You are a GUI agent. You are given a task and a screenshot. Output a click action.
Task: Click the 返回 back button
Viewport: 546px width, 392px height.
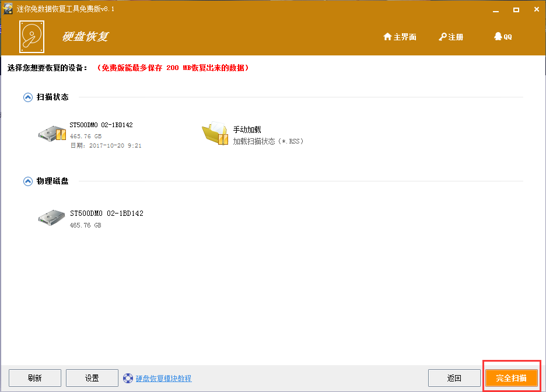[x=454, y=378]
